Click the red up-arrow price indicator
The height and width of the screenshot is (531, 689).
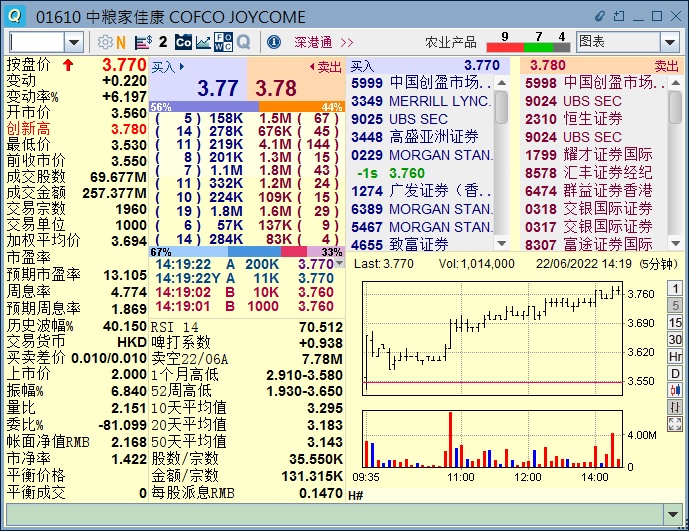pos(68,65)
